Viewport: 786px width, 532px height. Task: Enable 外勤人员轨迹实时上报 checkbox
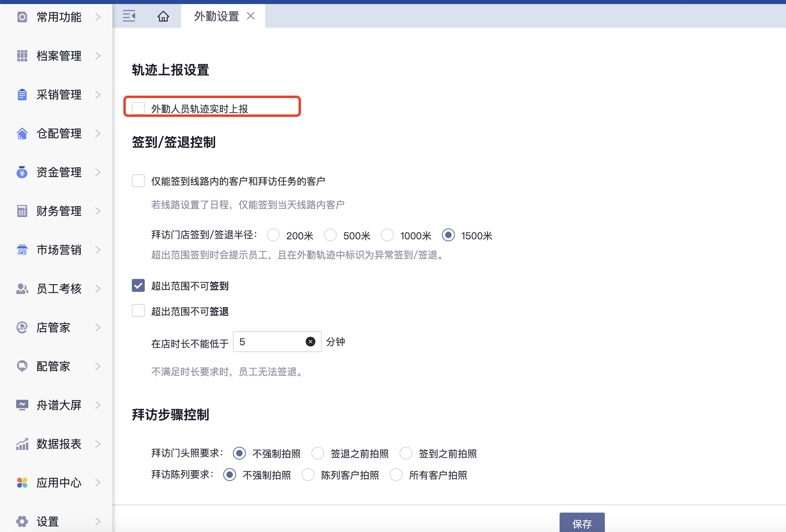pyautogui.click(x=138, y=108)
